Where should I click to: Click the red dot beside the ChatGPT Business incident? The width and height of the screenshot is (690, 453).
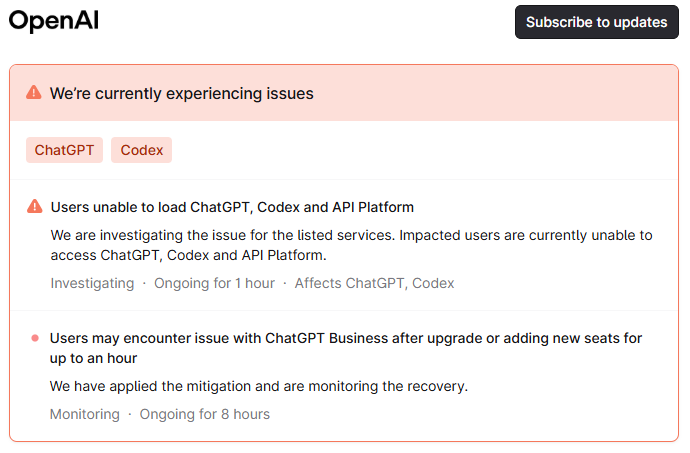tap(35, 339)
